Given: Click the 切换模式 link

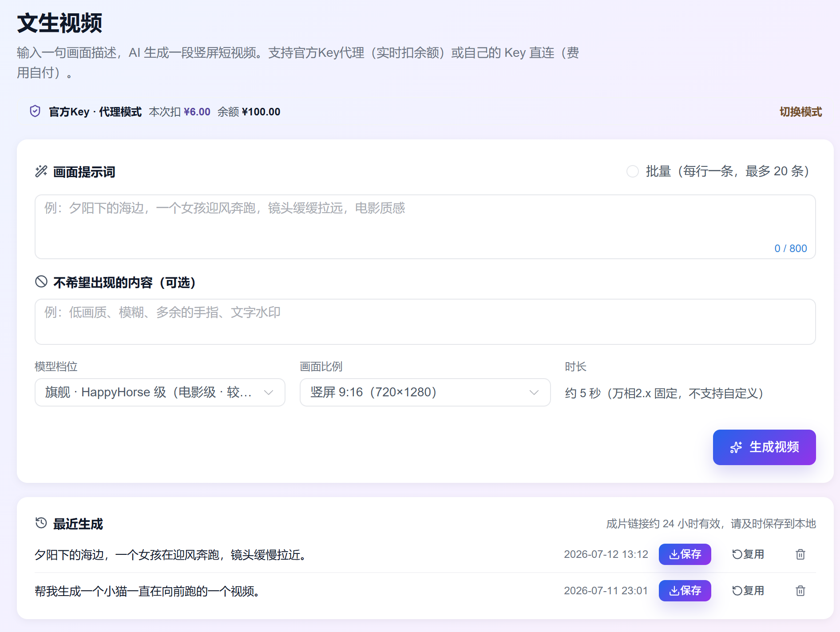Looking at the screenshot, I should point(800,112).
